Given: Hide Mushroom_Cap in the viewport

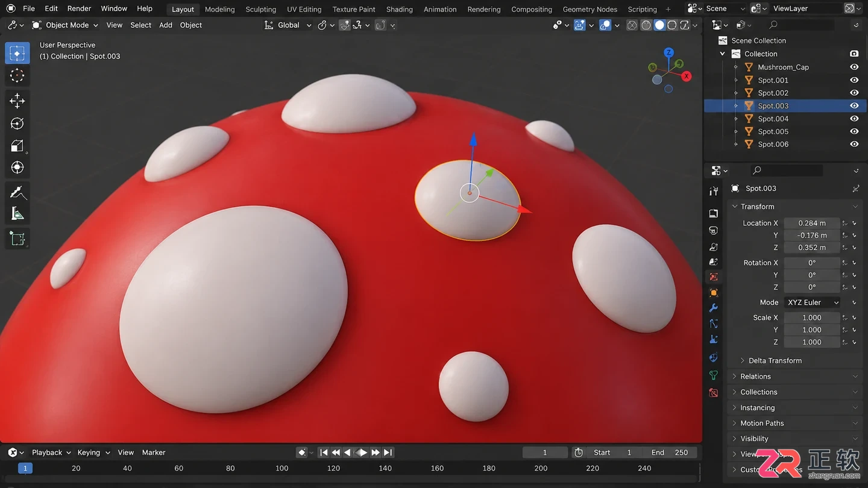Looking at the screenshot, I should 854,67.
